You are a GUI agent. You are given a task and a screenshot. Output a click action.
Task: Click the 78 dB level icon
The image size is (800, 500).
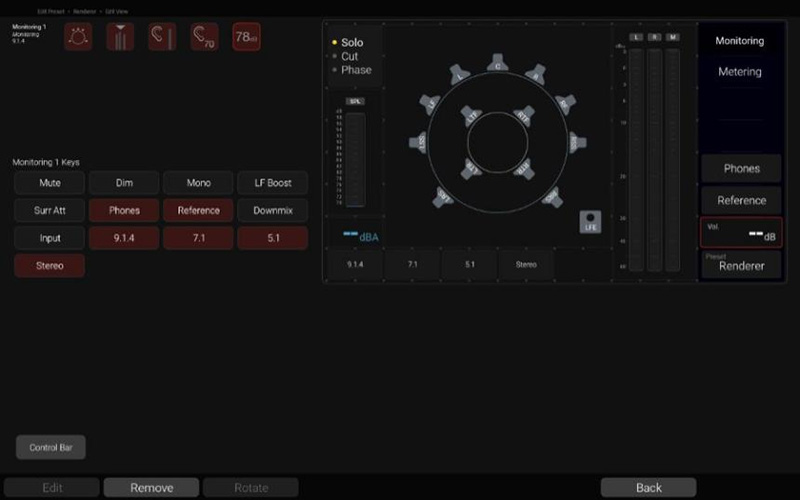click(x=246, y=37)
